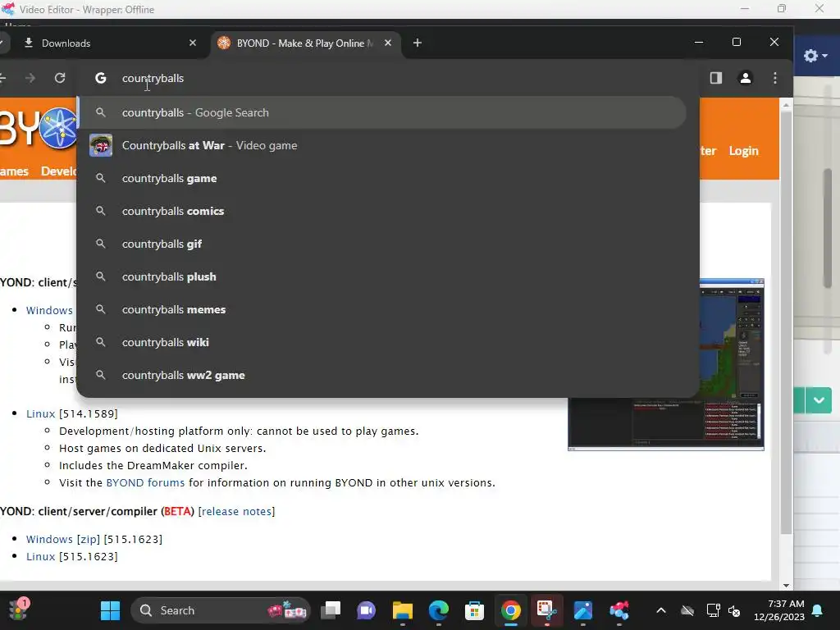Click the scroll down arrow of BYOND page
The image size is (840, 630).
click(x=786, y=585)
